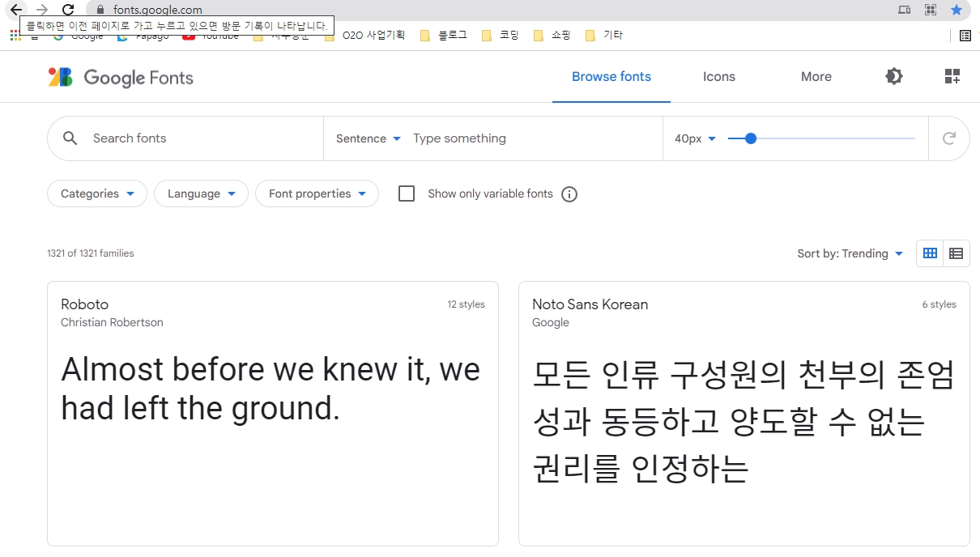Screen dimensions: 980x557
Task: Open the 코딩 bookmark folder
Action: tap(500, 35)
